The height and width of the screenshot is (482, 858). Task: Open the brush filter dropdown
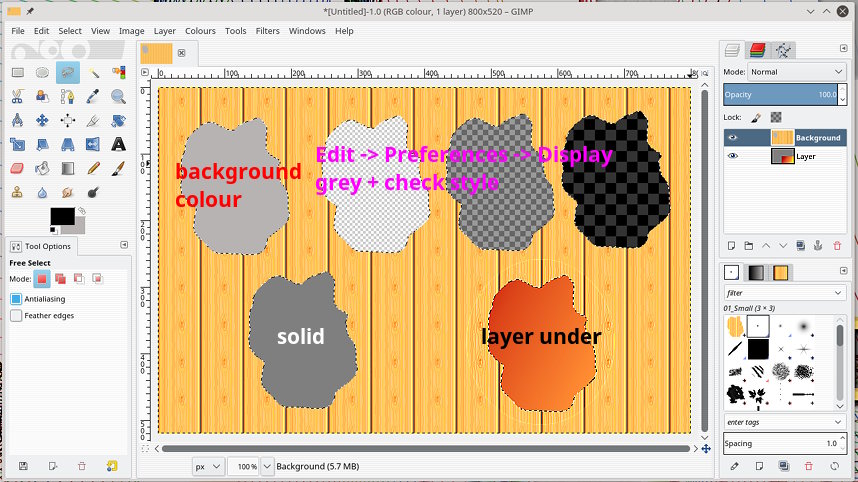(x=785, y=293)
